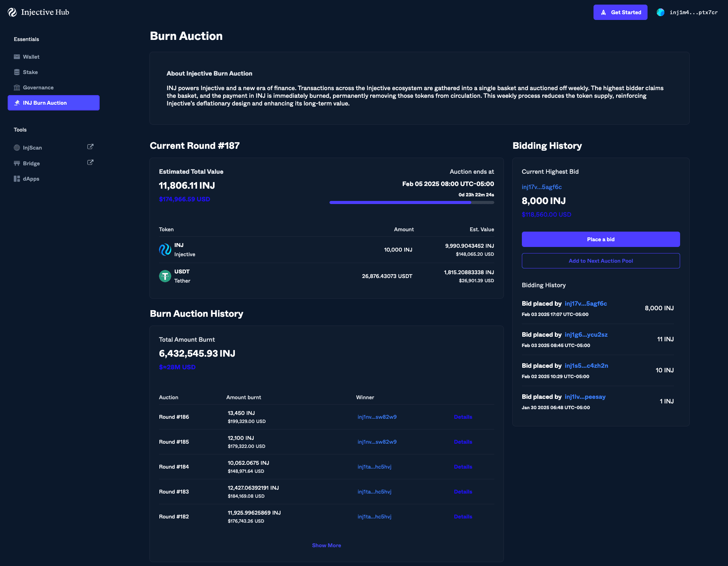Click bidder address inj1s5...c4zh2n
The width and height of the screenshot is (728, 566).
pos(586,366)
